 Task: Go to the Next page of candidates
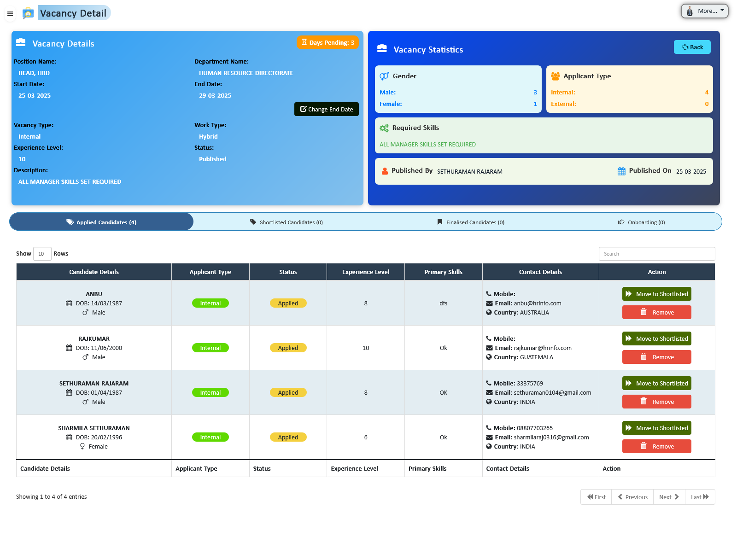click(669, 497)
